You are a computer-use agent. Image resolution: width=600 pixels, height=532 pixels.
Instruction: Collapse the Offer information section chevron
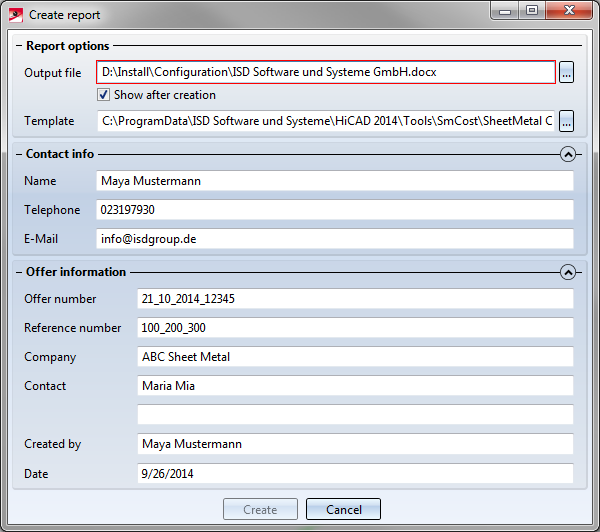coord(568,272)
